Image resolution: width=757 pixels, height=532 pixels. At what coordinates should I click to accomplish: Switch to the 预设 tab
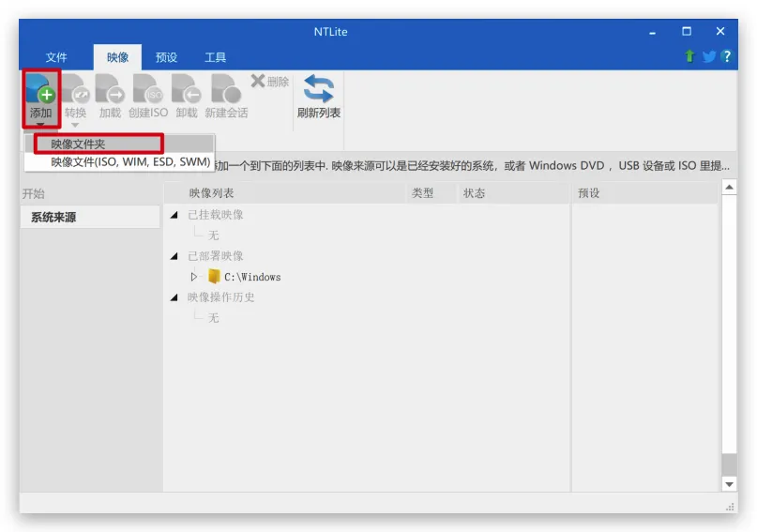coord(166,57)
